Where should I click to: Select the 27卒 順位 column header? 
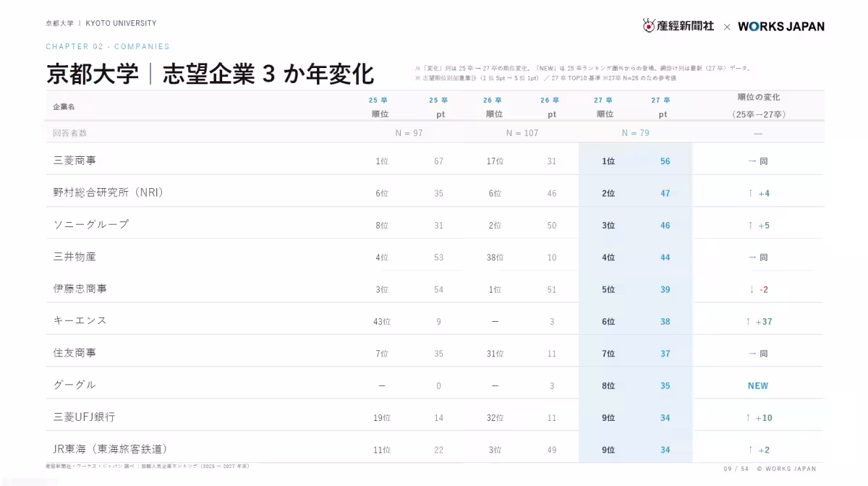[605, 107]
